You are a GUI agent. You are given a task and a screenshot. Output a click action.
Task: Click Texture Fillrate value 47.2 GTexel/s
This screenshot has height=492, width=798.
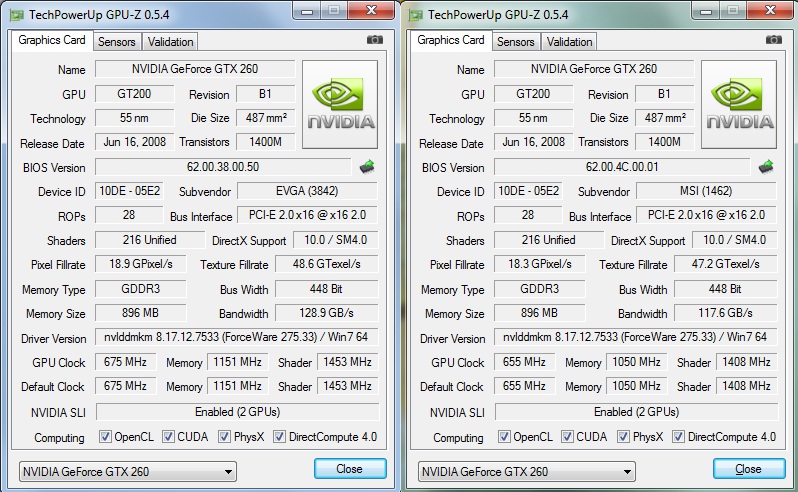click(x=725, y=264)
